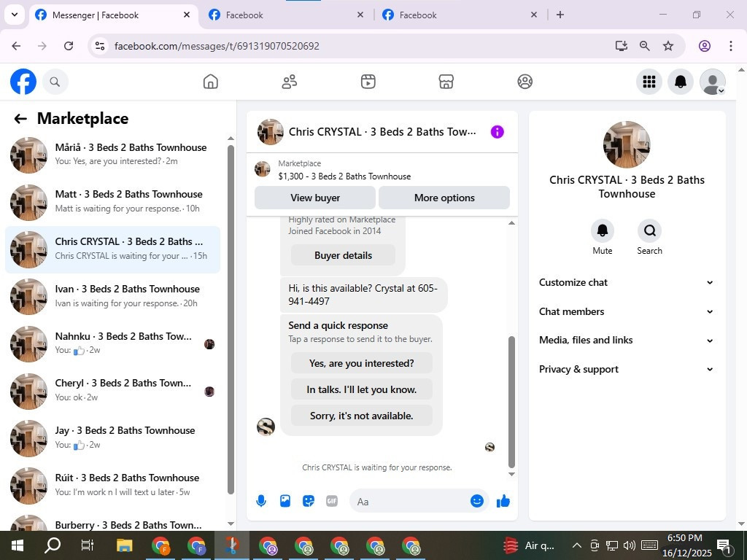Open the Mária conversation
The image size is (747, 560).
tap(113, 155)
